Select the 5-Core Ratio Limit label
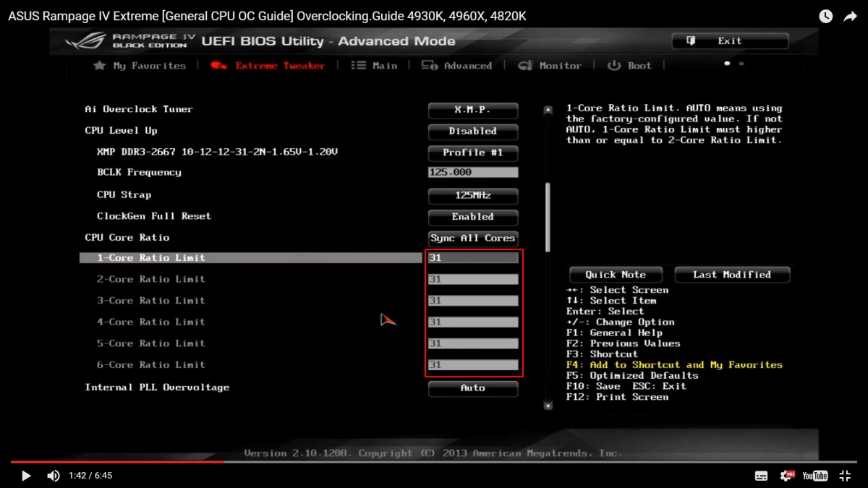 pos(151,343)
